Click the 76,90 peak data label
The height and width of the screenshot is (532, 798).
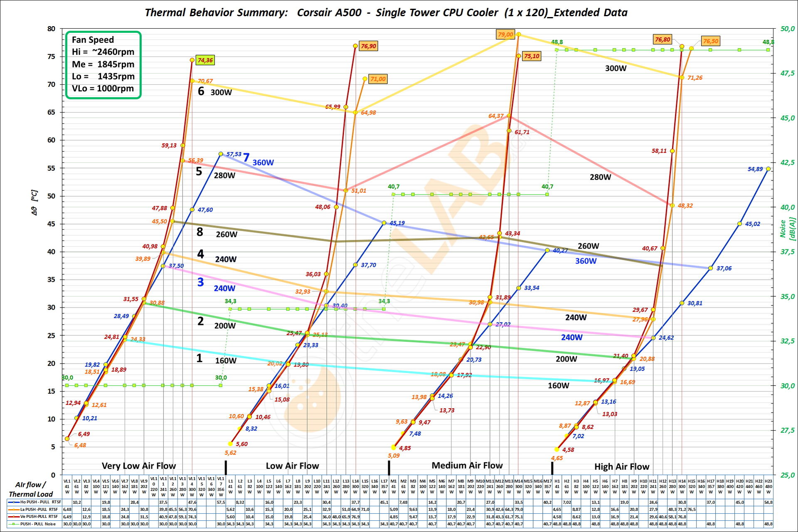coord(368,46)
